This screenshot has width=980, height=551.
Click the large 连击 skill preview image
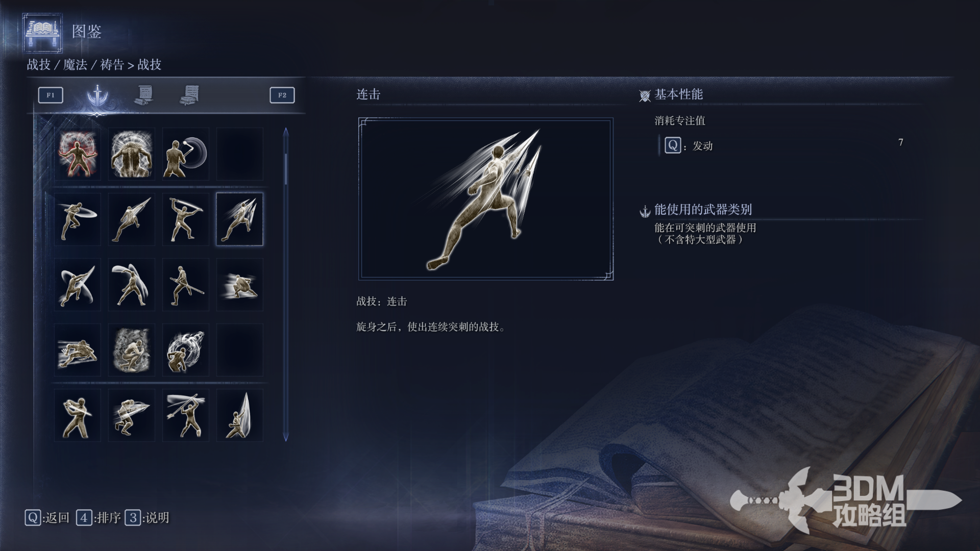coord(486,199)
